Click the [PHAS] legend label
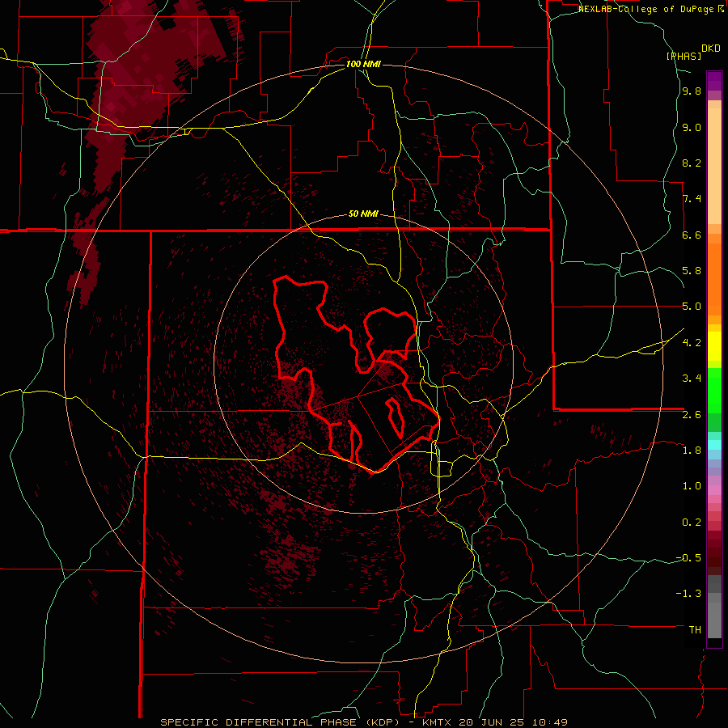 click(684, 56)
